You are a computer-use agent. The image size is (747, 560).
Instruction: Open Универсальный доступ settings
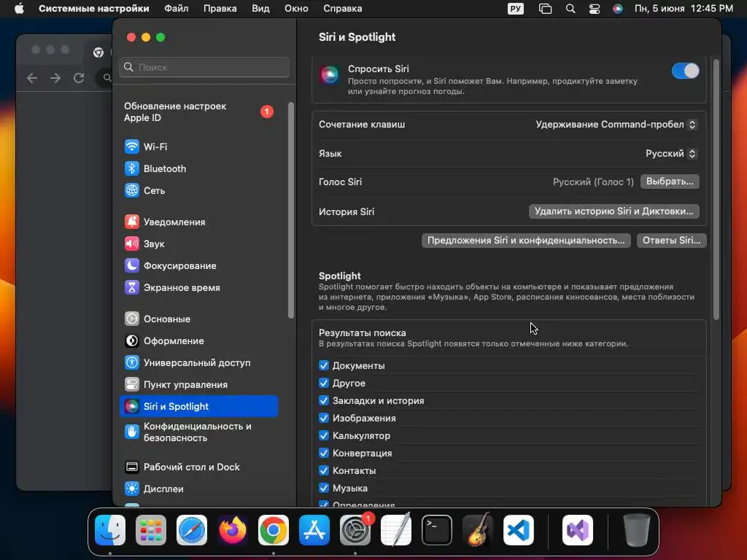[x=198, y=363]
